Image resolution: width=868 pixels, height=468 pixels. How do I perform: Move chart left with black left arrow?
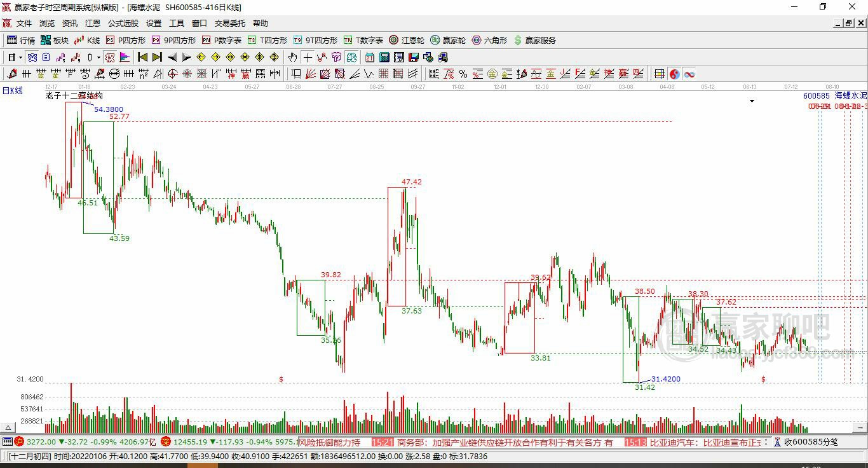172,57
